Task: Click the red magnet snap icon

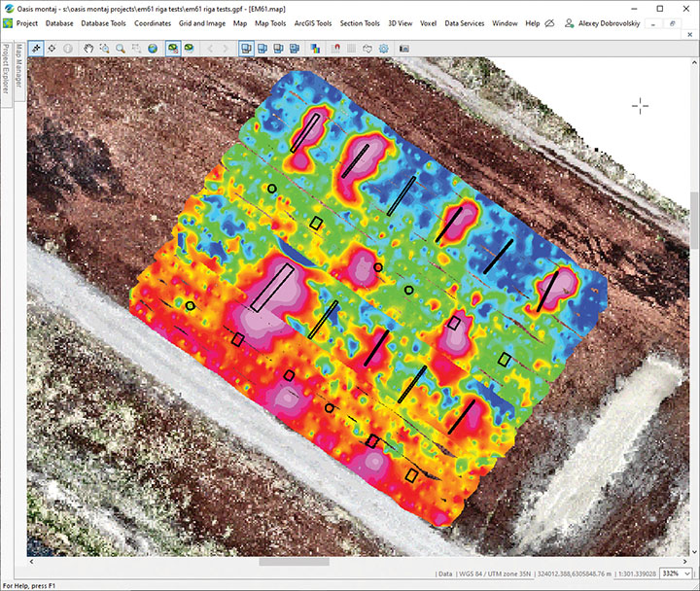Action: [x=336, y=47]
